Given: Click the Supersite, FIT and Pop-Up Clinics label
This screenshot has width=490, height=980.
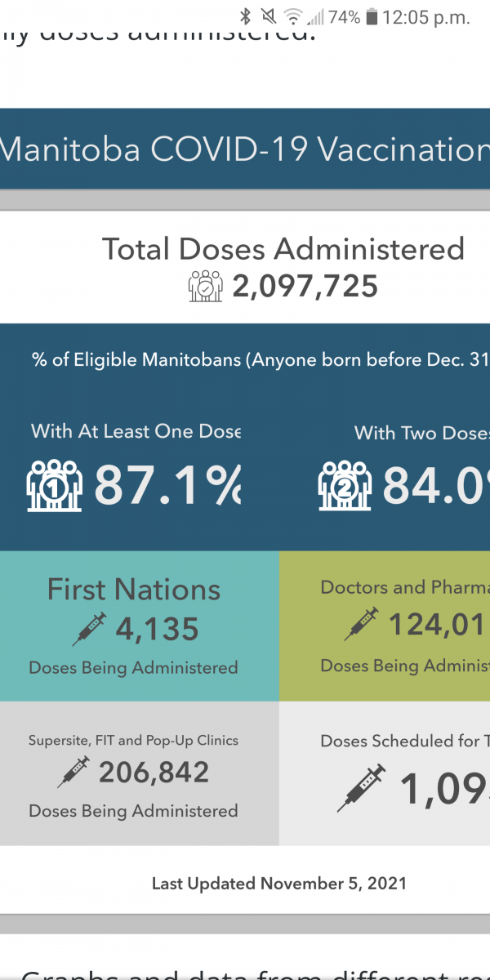Looking at the screenshot, I should 133,741.
